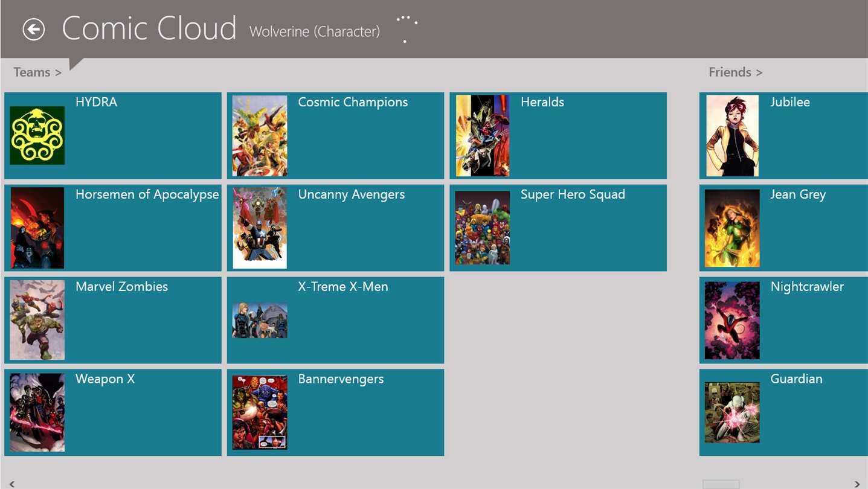
Task: Click the Weapon X team name
Action: coord(105,379)
